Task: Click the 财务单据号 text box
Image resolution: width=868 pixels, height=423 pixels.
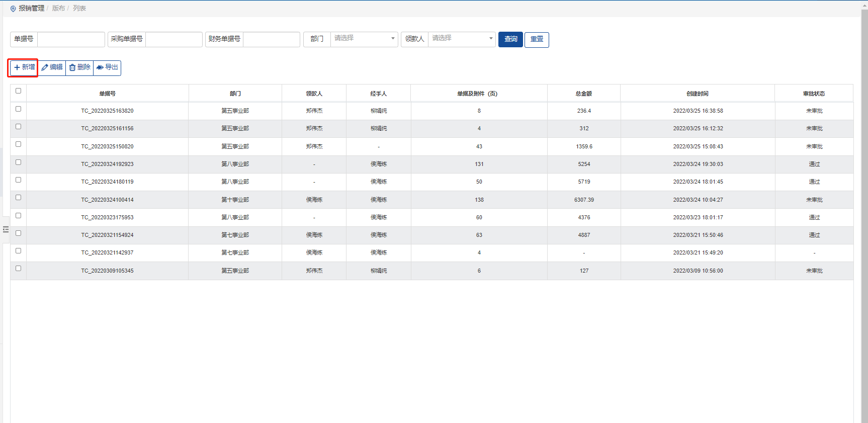Action: 271,39
